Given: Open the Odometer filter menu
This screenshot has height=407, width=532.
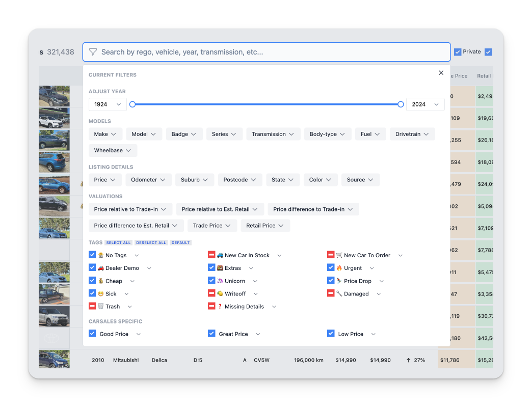Looking at the screenshot, I should (148, 180).
